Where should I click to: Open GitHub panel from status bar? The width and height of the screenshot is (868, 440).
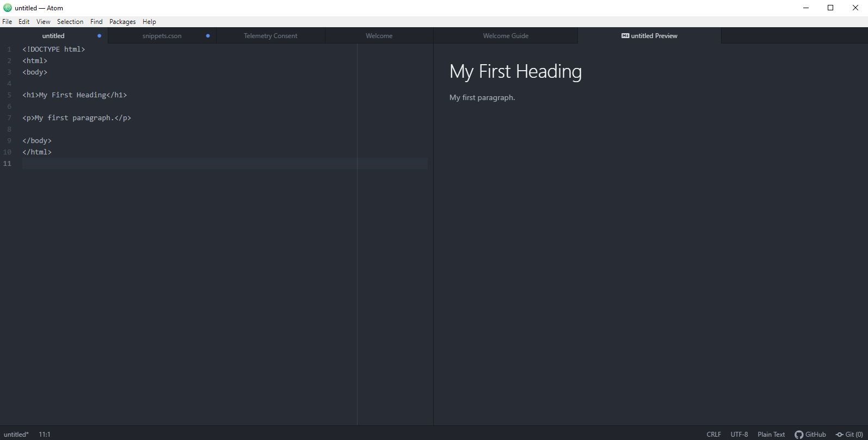(x=810, y=434)
